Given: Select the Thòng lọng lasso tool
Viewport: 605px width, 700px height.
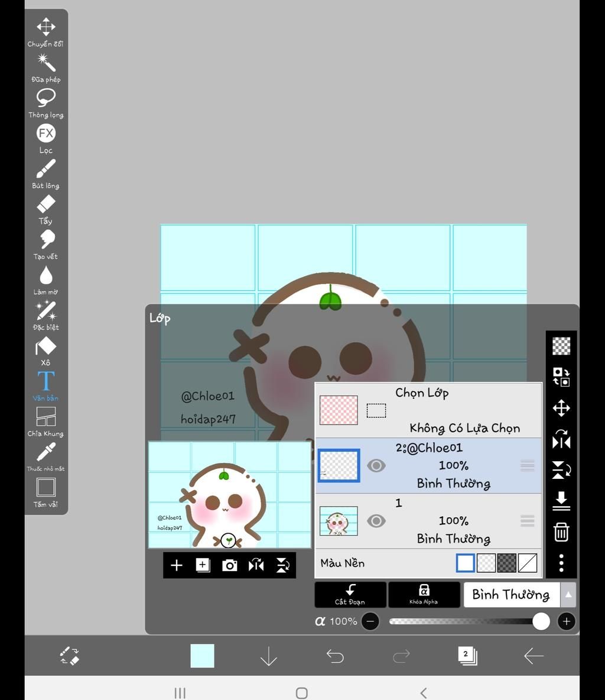Looking at the screenshot, I should point(45,103).
